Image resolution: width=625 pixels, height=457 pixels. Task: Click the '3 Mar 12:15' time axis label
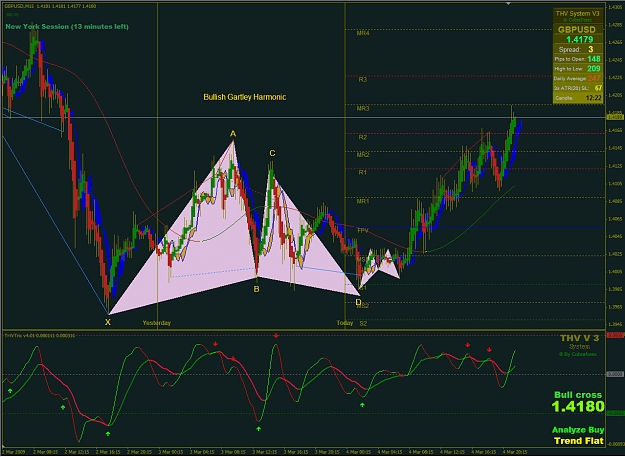point(264,452)
